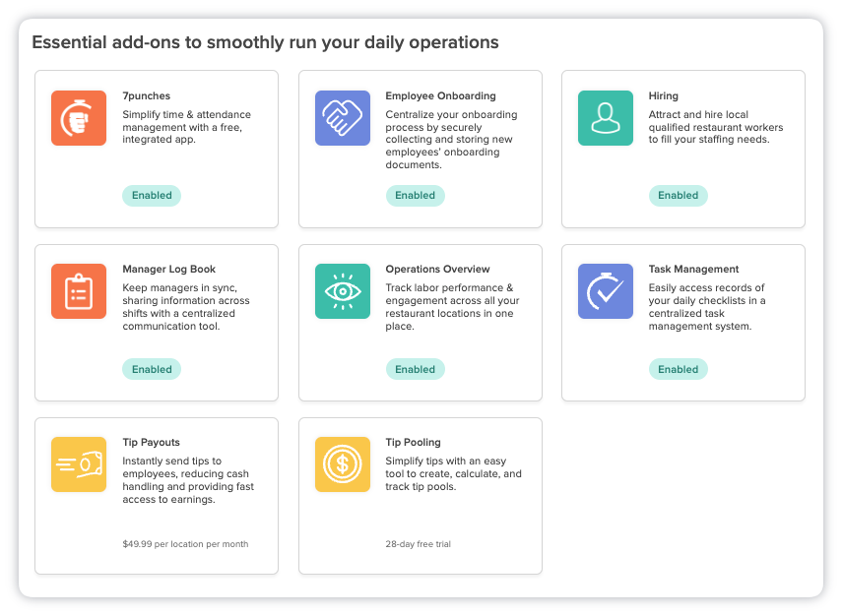
Task: Click the Task Management checkmark timer icon
Action: [x=606, y=291]
